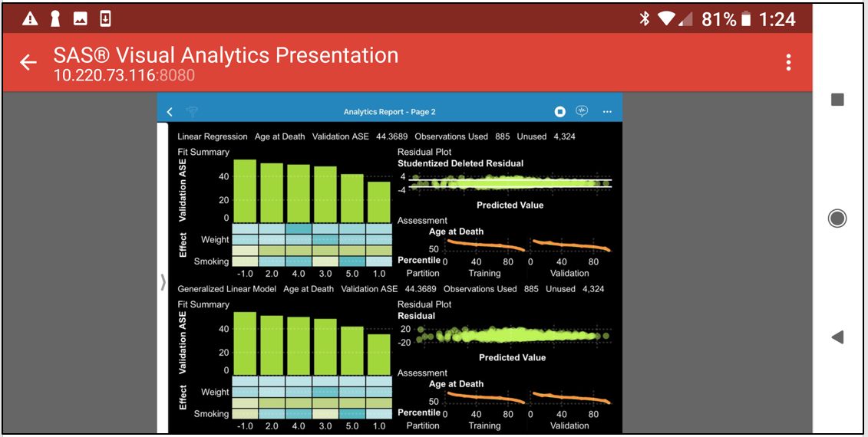868x437 pixels.
Task: Click the Linear Regression heading label
Action: 212,136
